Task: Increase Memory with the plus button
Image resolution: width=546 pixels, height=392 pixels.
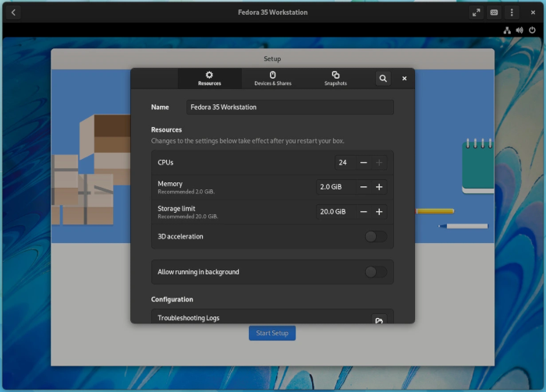Action: [379, 187]
